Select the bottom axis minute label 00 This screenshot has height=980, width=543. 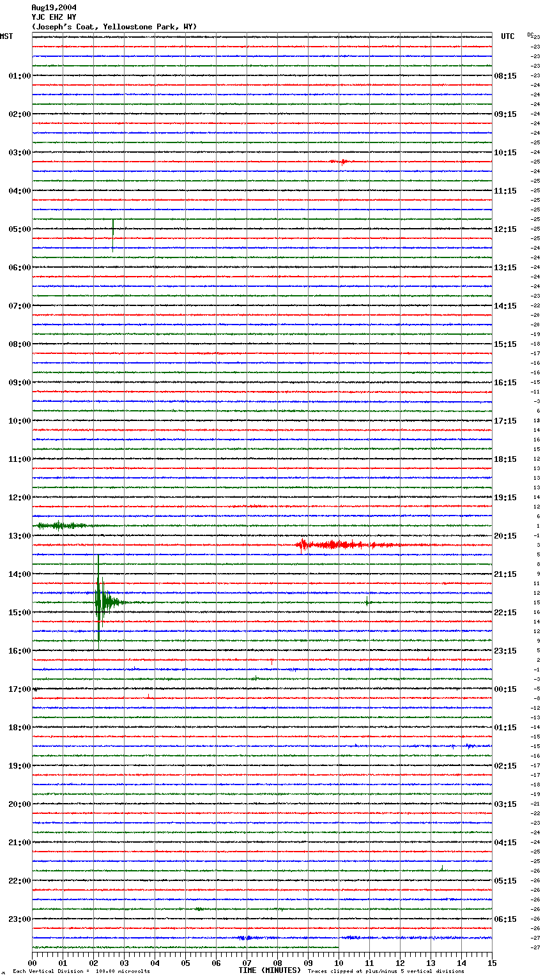[x=32, y=962]
